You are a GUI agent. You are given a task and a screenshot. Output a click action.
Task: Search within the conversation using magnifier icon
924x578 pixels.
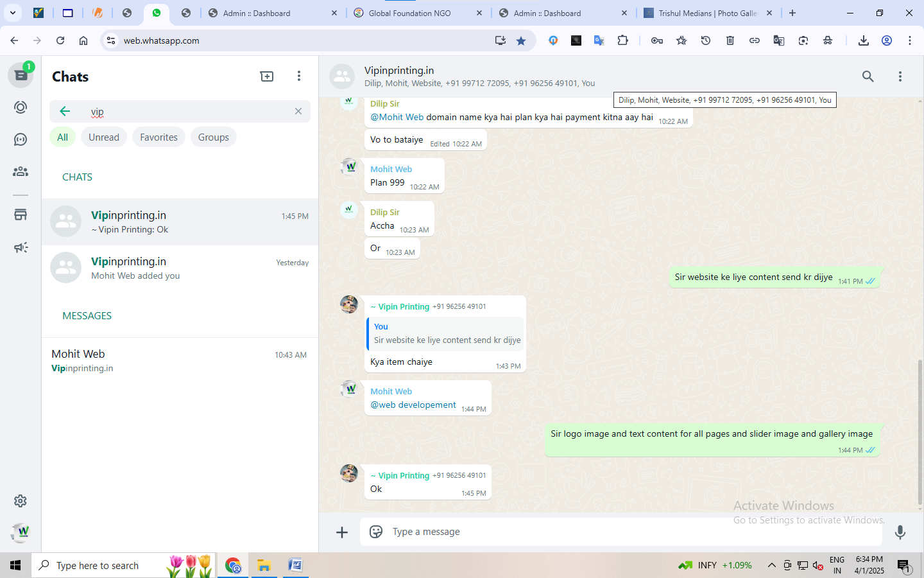(868, 76)
